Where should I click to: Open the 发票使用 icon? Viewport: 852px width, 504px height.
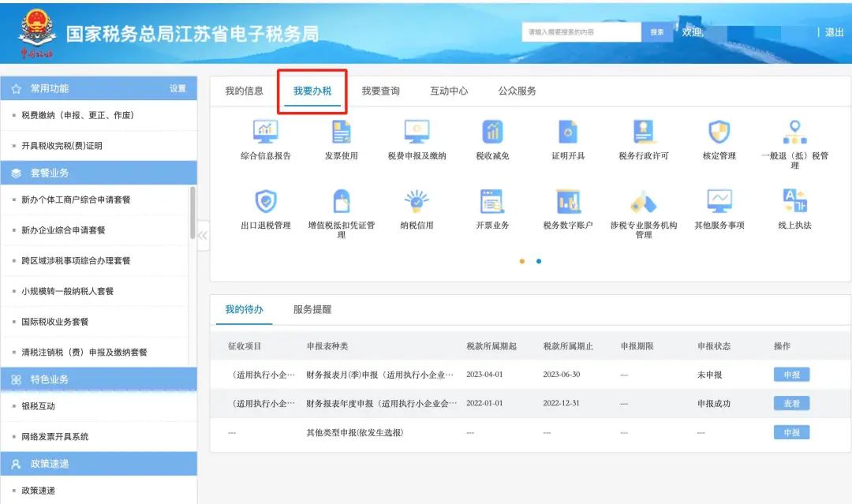pos(342,132)
